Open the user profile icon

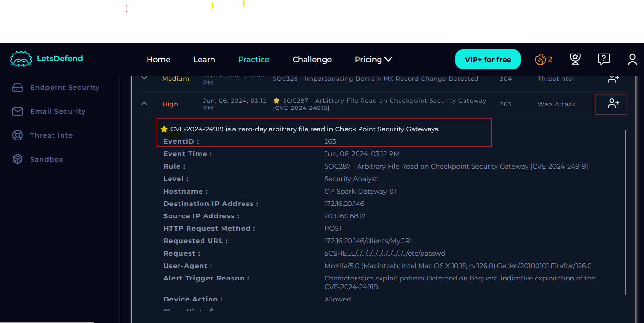(633, 59)
